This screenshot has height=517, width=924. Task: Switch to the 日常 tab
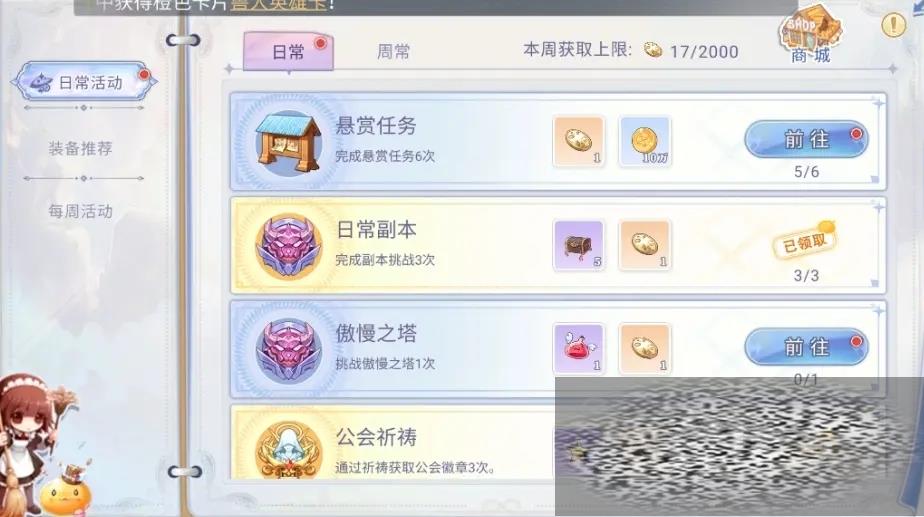[x=288, y=52]
